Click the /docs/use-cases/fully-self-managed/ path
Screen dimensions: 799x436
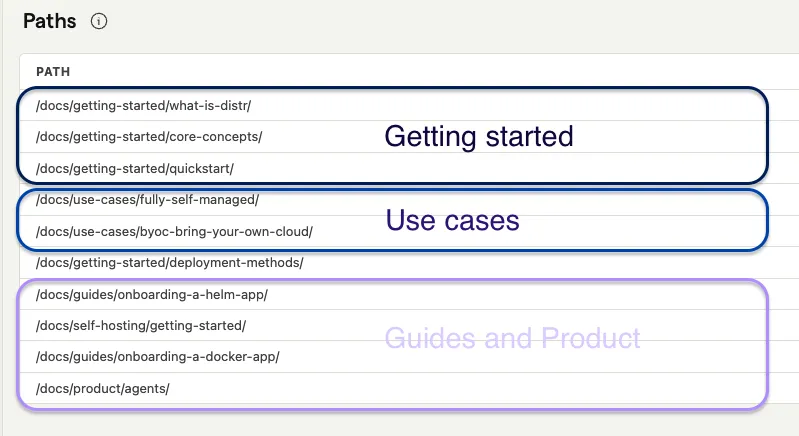pos(147,200)
